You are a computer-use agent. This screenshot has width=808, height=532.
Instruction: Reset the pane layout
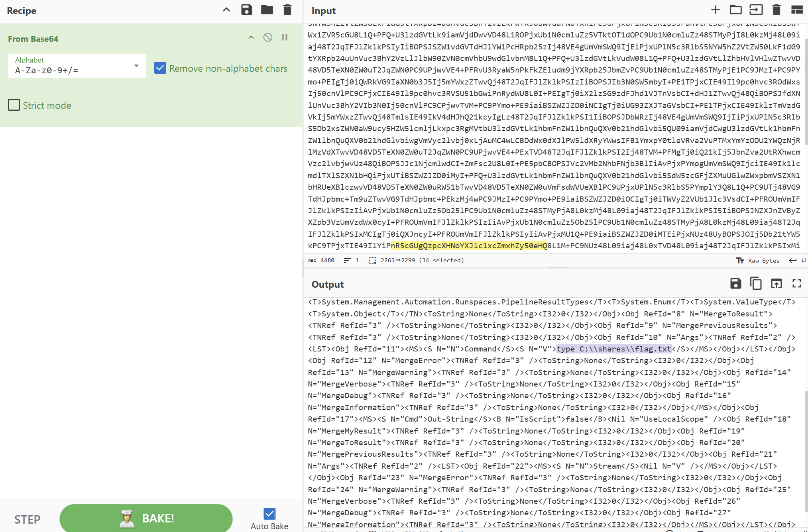pos(796,10)
